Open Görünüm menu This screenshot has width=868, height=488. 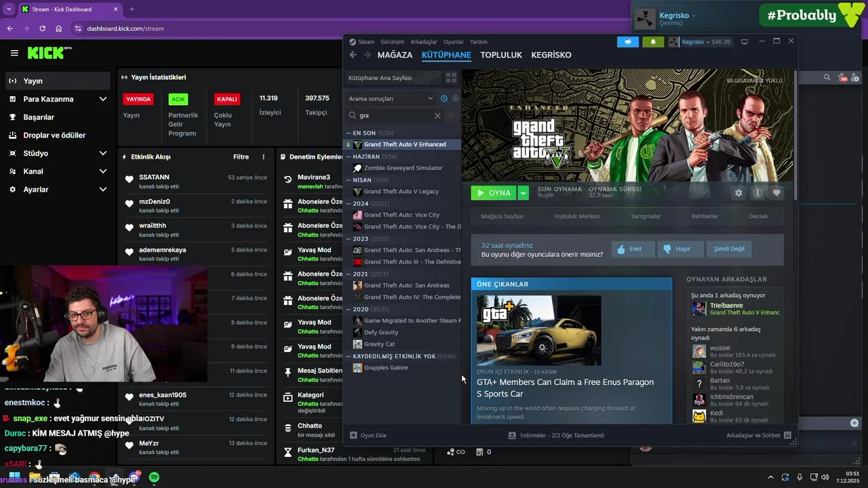(393, 42)
